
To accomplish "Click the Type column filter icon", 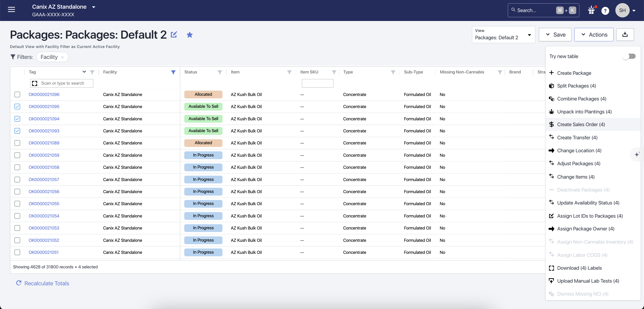I will pos(393,72).
